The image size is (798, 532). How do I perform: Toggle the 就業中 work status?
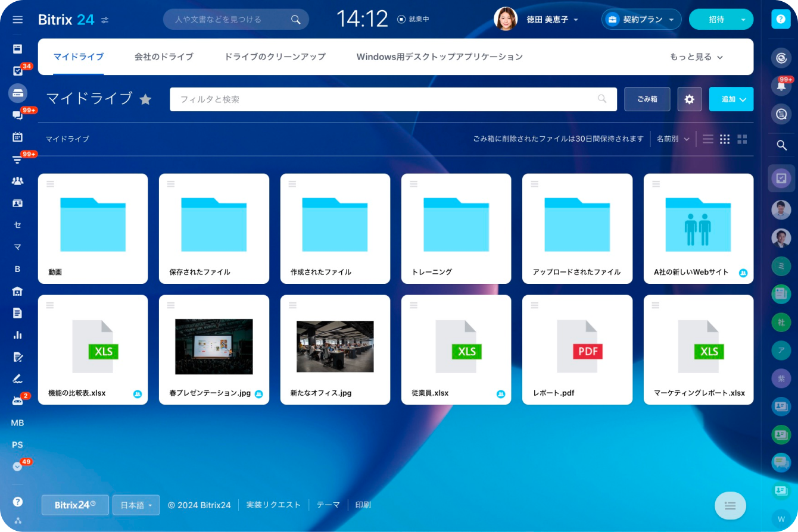413,20
